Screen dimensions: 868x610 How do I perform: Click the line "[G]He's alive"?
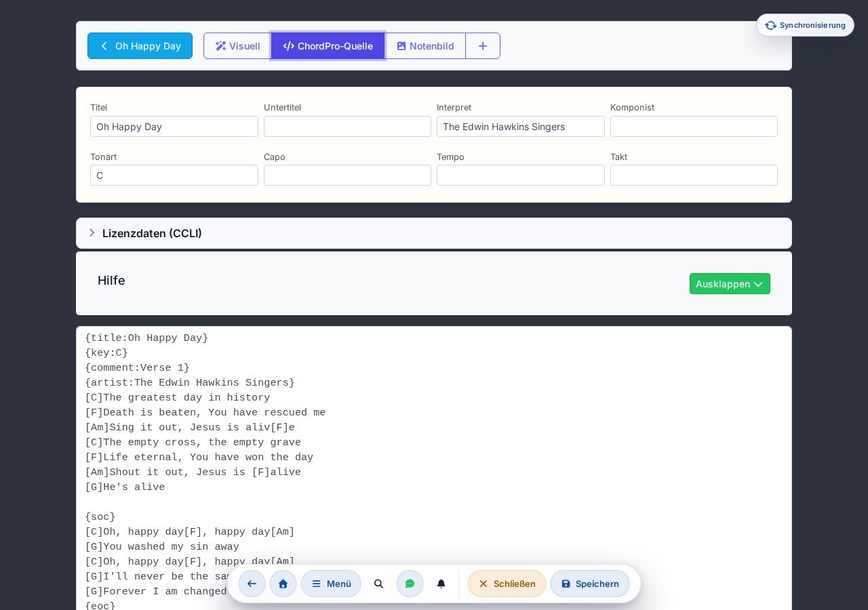coord(125,487)
